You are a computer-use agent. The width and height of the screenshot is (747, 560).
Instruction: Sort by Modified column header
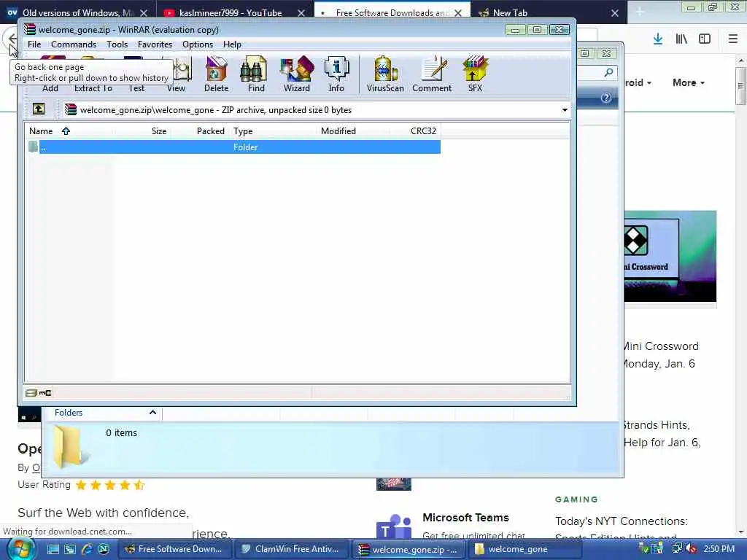tap(352, 131)
